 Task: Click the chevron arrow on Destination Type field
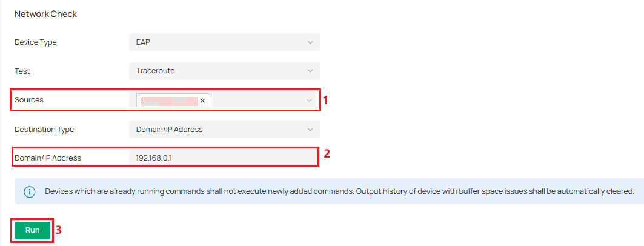[310, 130]
